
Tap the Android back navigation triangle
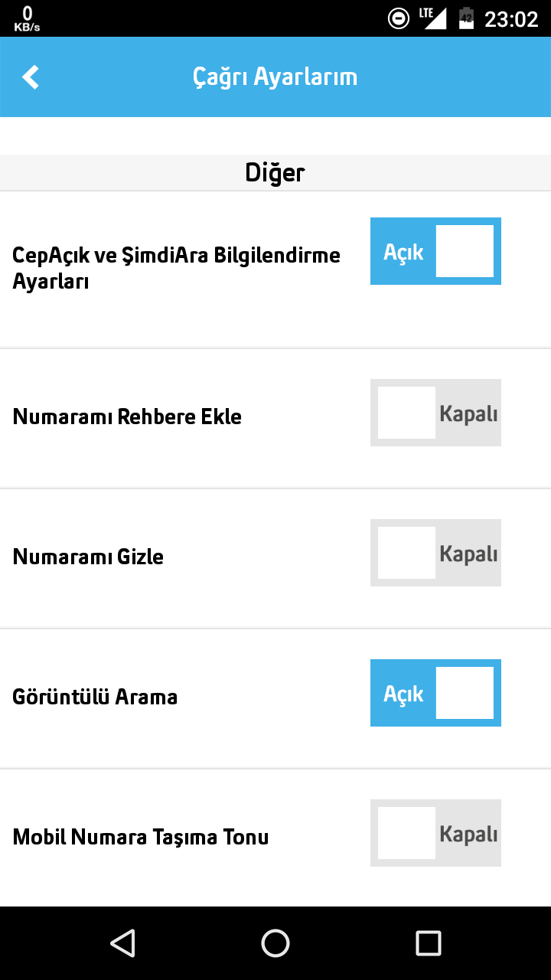coord(122,943)
